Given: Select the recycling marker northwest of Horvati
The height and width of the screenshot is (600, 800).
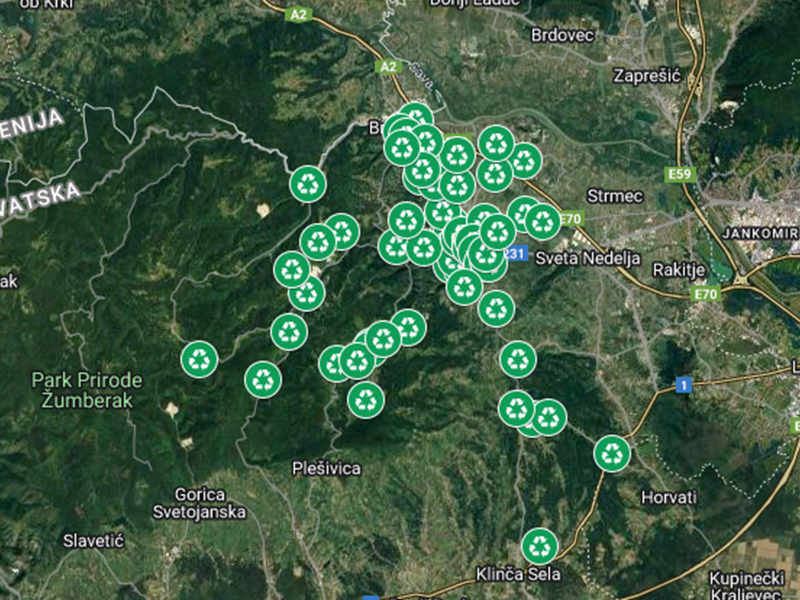Looking at the screenshot, I should click(x=612, y=453).
